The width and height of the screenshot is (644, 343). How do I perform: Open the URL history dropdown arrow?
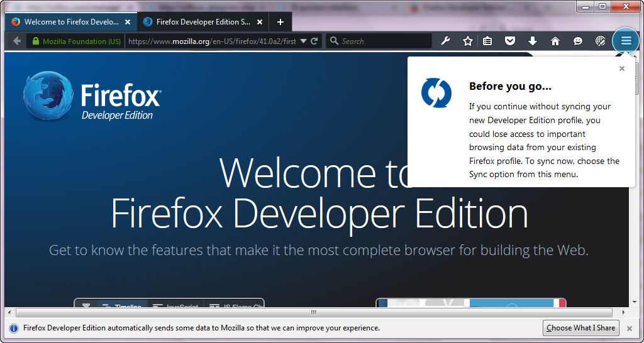click(x=304, y=41)
